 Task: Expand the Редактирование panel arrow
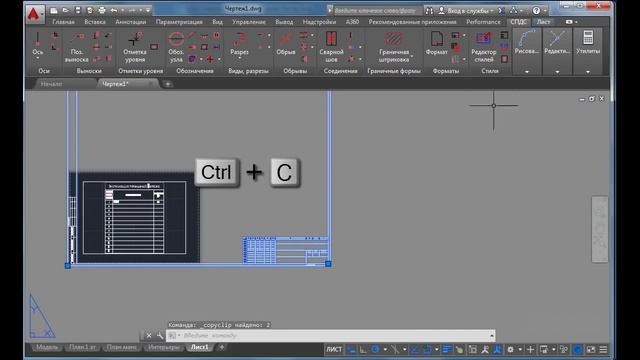(x=557, y=72)
